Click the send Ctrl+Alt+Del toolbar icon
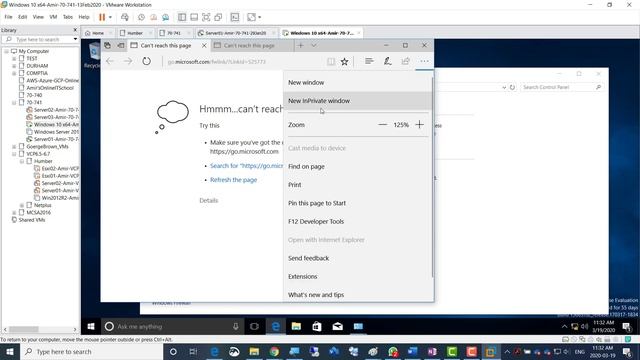640x360 pixels. click(x=124, y=17)
